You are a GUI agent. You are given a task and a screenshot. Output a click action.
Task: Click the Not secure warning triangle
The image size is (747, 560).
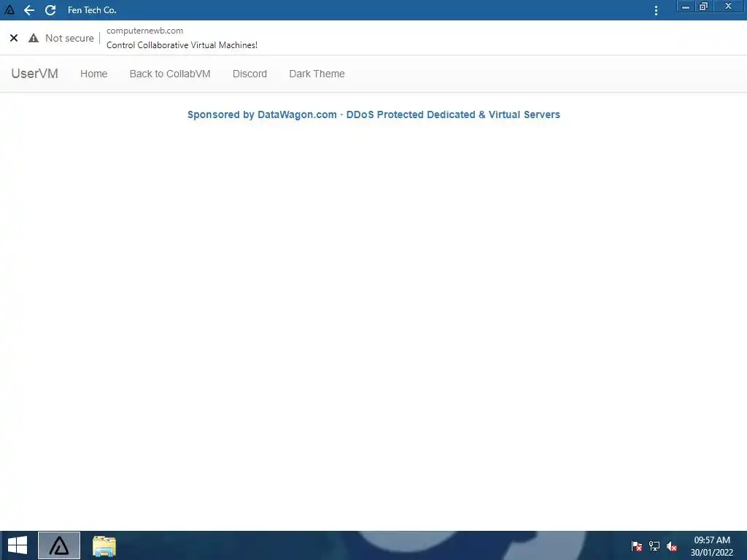[34, 38]
